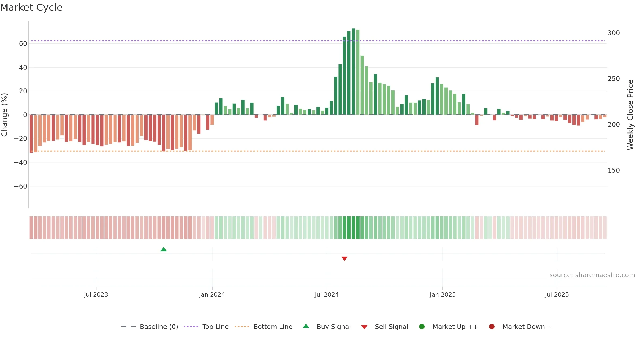Click the green circle icon in the legend
The height and width of the screenshot is (362, 644).
[422, 327]
